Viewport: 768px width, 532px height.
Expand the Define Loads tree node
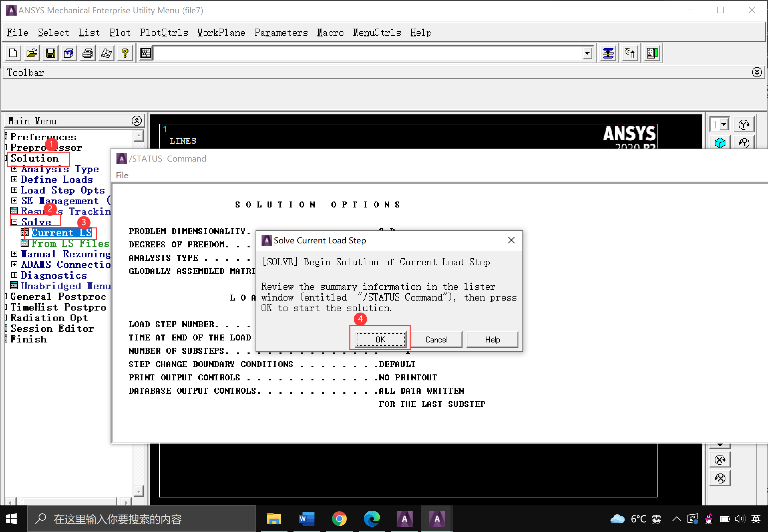(14, 180)
